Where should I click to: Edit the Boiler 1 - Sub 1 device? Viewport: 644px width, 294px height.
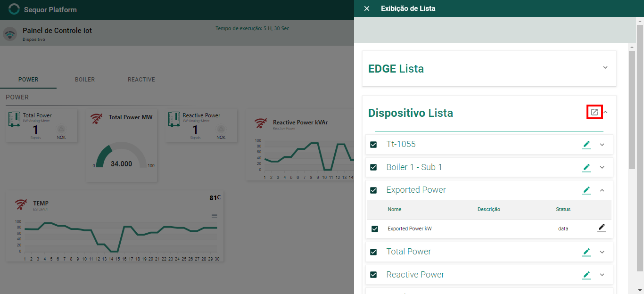(586, 167)
